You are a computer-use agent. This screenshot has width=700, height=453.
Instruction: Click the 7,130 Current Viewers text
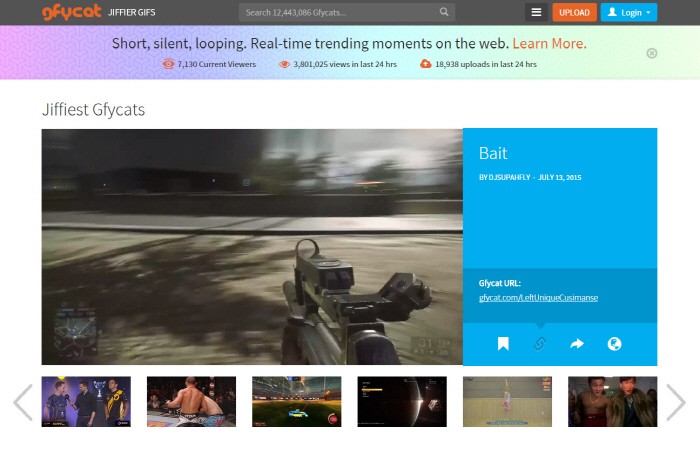click(x=217, y=64)
